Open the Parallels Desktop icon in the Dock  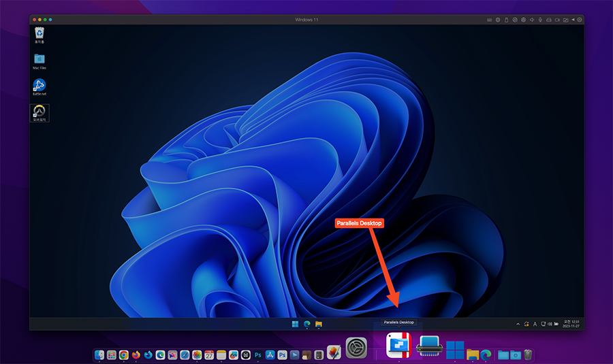398,345
